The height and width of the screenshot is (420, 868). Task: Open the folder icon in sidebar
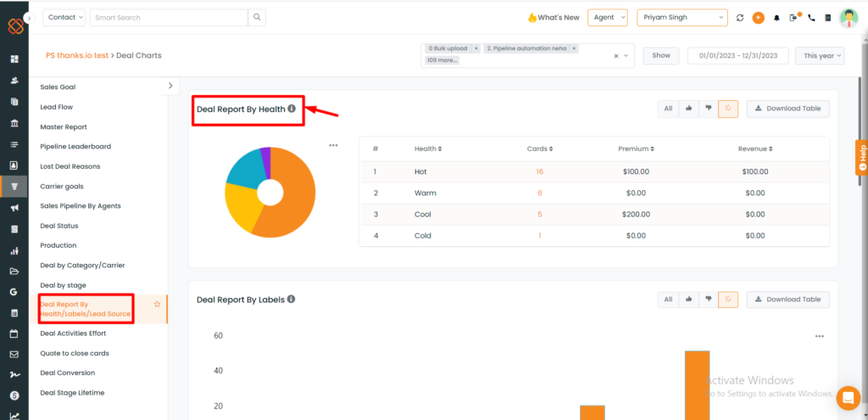(x=14, y=272)
